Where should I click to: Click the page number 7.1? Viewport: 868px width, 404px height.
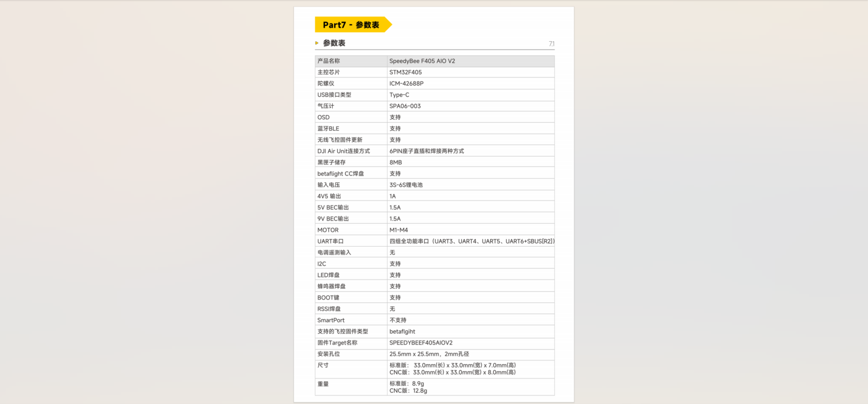[x=551, y=44]
